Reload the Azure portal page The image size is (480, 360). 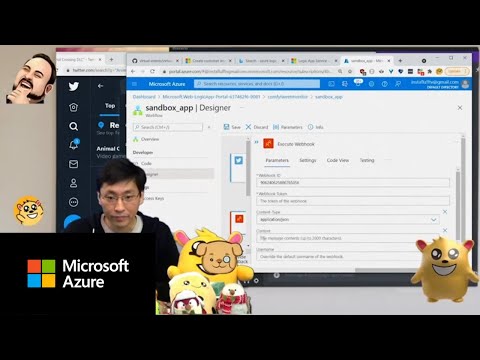tap(152, 71)
